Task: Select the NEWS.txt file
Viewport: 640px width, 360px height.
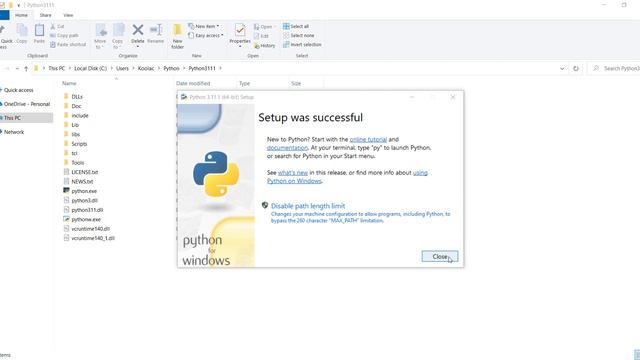Action: click(x=82, y=182)
